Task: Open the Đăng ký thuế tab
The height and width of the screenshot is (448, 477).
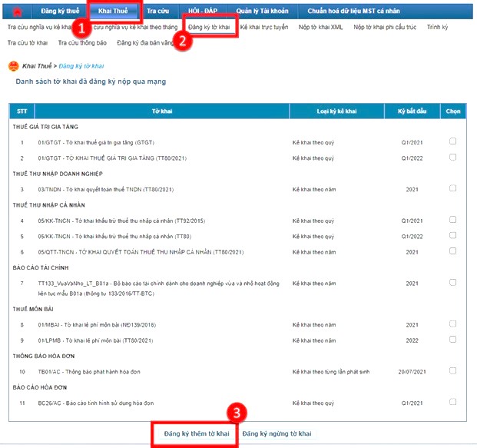Action: [x=58, y=12]
